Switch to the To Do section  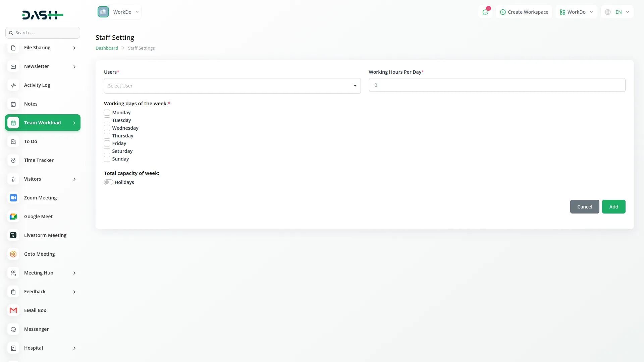pos(30,141)
